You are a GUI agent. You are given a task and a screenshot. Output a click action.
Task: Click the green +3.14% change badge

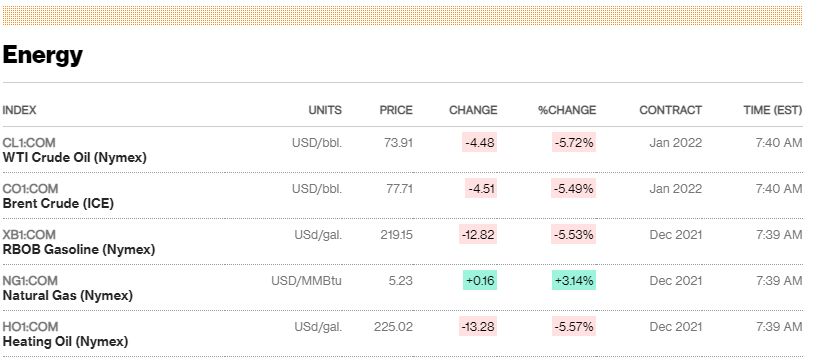tap(574, 281)
